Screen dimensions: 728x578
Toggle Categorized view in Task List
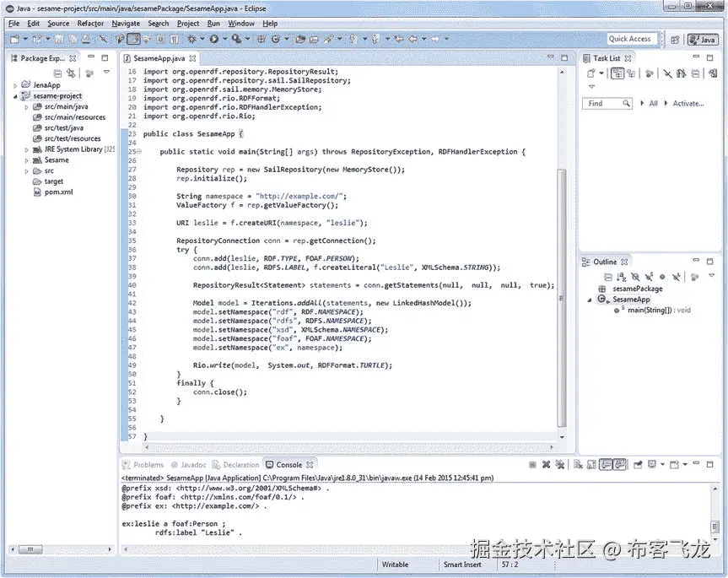pyautogui.click(x=617, y=73)
